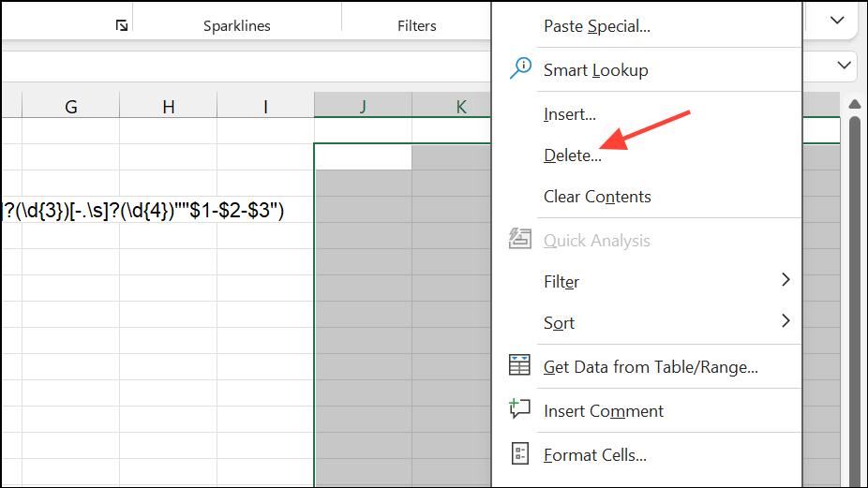
Task: Select column G header
Action: (x=71, y=107)
